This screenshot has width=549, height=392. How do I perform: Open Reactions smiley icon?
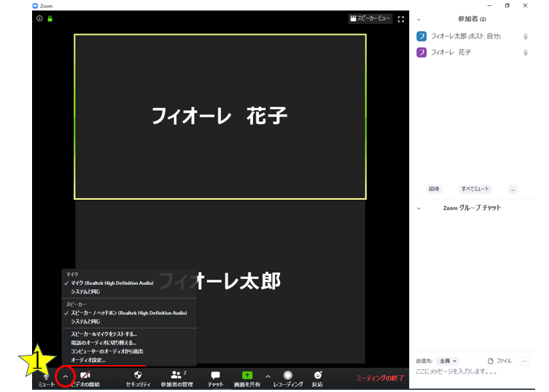[x=318, y=375]
